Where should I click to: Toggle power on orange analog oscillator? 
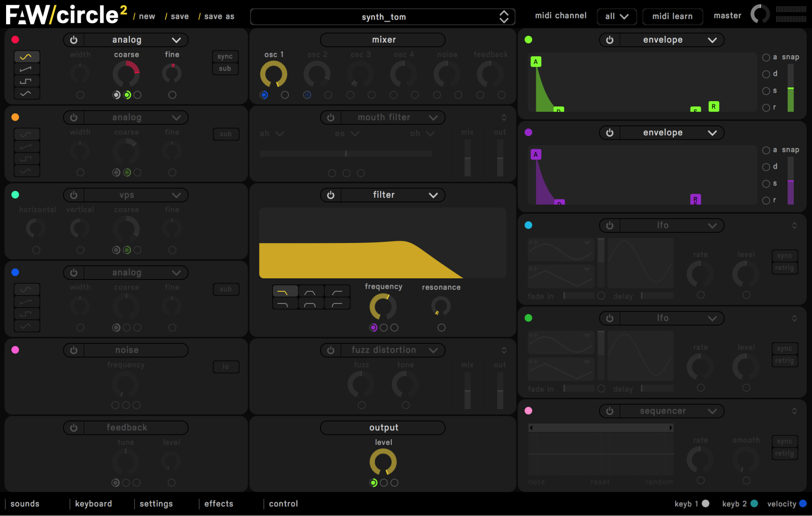pyautogui.click(x=74, y=117)
